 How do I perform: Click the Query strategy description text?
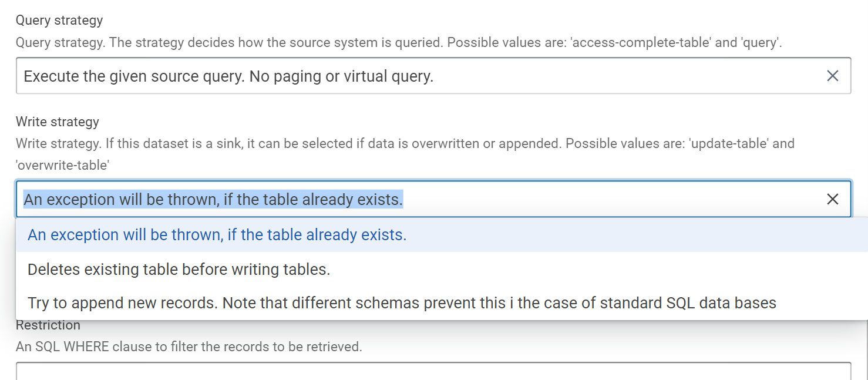(398, 42)
